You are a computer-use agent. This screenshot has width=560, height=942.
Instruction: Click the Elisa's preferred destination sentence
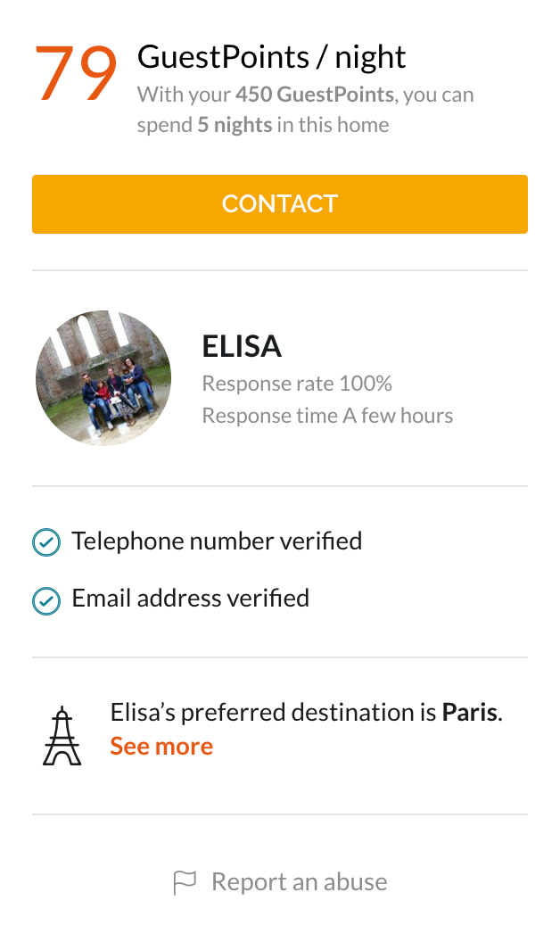click(275, 713)
